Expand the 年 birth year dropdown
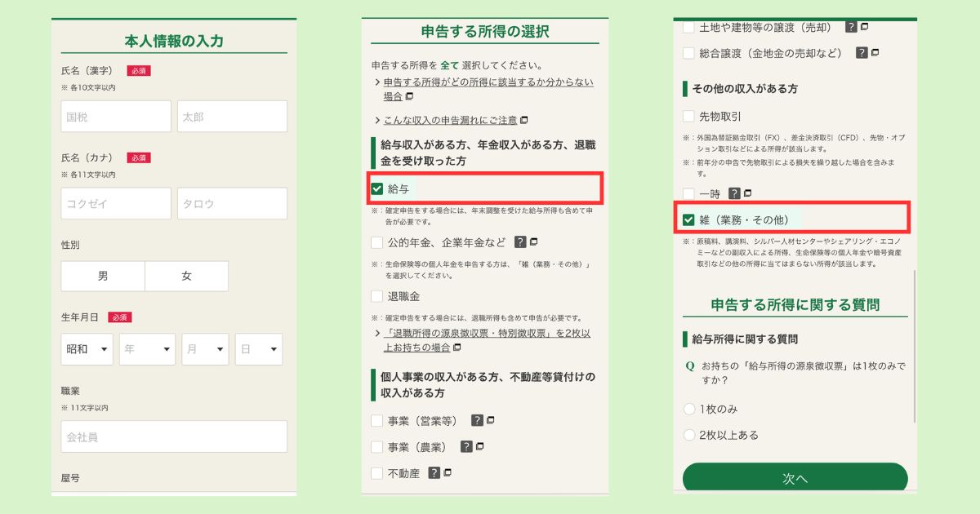 pyautogui.click(x=147, y=349)
